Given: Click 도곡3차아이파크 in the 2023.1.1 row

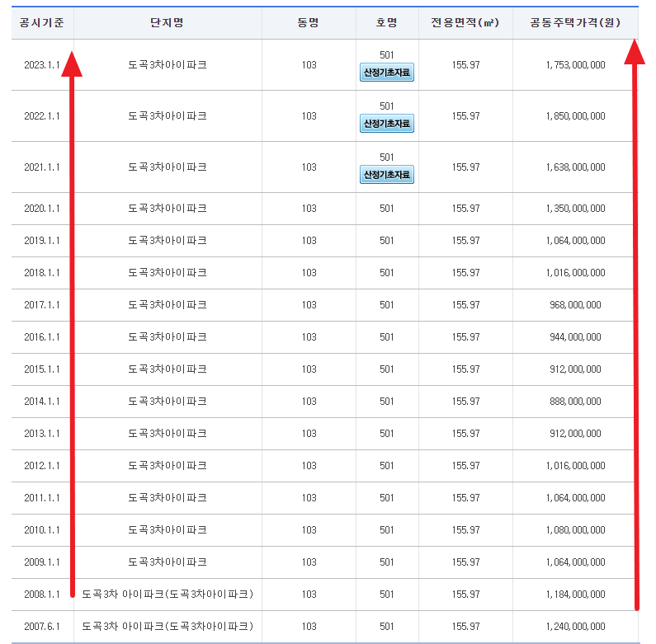Looking at the screenshot, I should (168, 65).
